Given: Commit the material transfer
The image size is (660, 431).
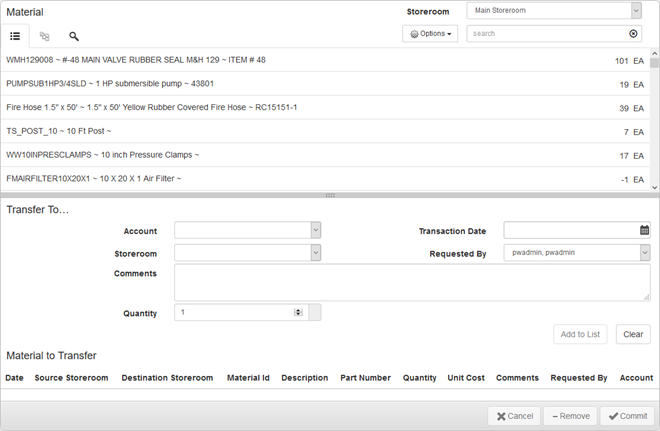Looking at the screenshot, I should click(628, 416).
